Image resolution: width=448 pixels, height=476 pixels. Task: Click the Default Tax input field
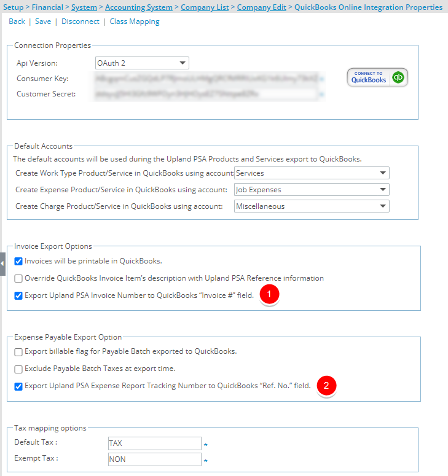tap(155, 443)
